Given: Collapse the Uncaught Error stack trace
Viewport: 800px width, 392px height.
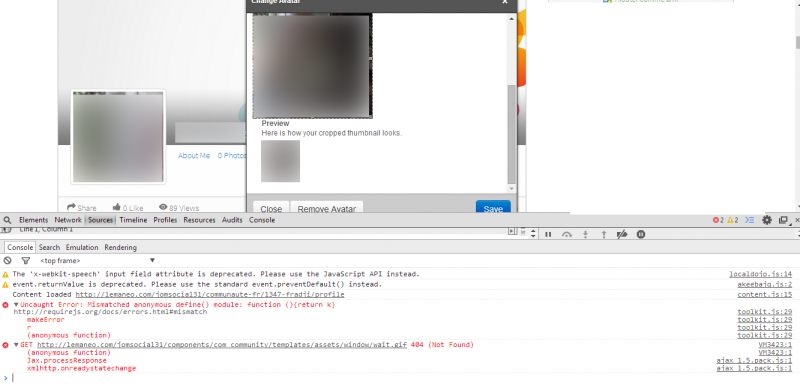Looking at the screenshot, I should coord(16,305).
